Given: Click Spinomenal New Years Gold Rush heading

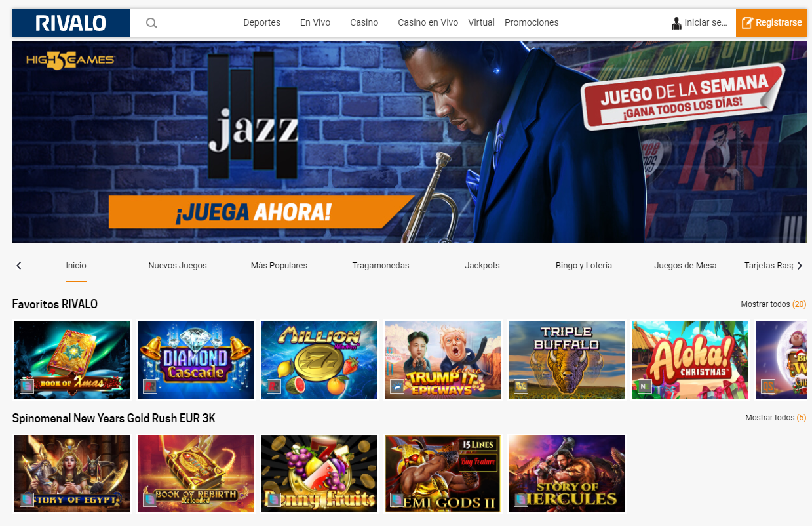Looking at the screenshot, I should (x=114, y=418).
